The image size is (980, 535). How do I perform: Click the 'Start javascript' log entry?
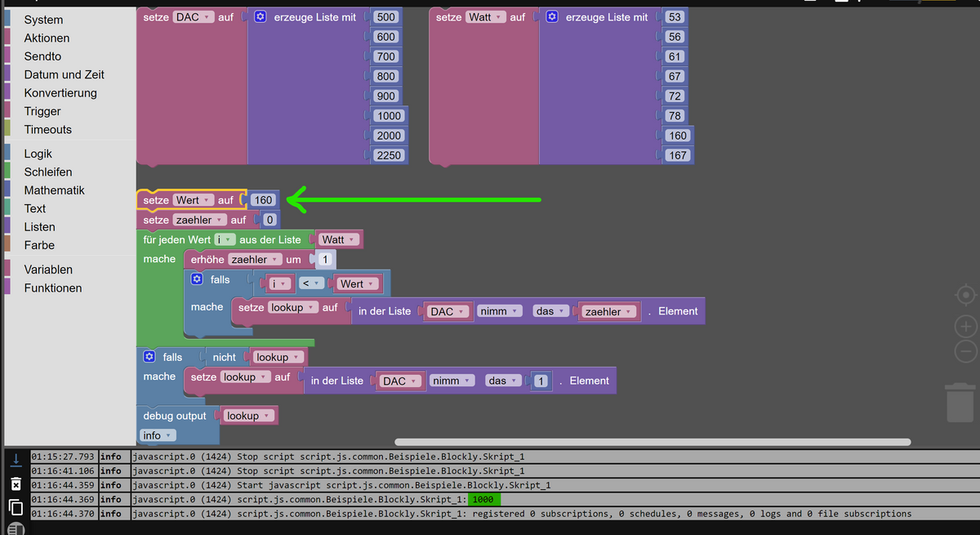click(x=341, y=485)
